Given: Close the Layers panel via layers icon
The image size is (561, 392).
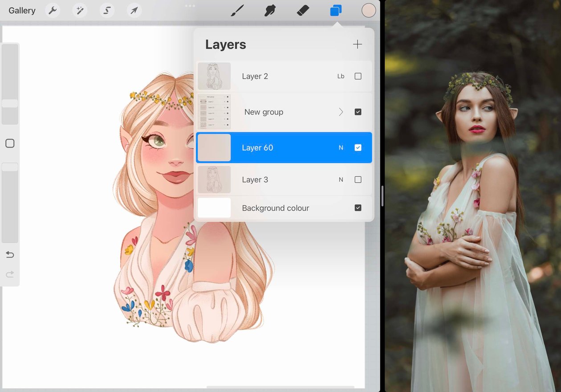Looking at the screenshot, I should point(336,10).
